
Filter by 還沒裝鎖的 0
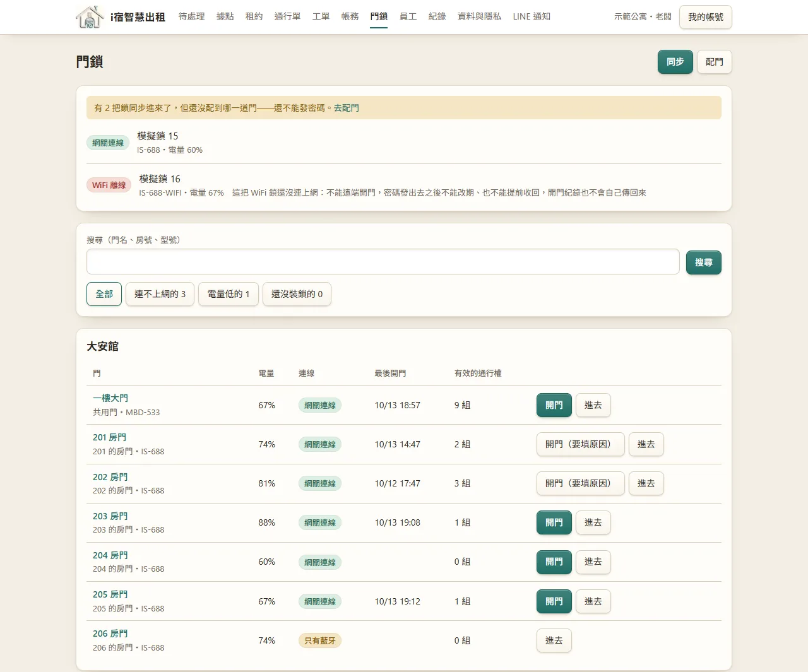coord(297,294)
